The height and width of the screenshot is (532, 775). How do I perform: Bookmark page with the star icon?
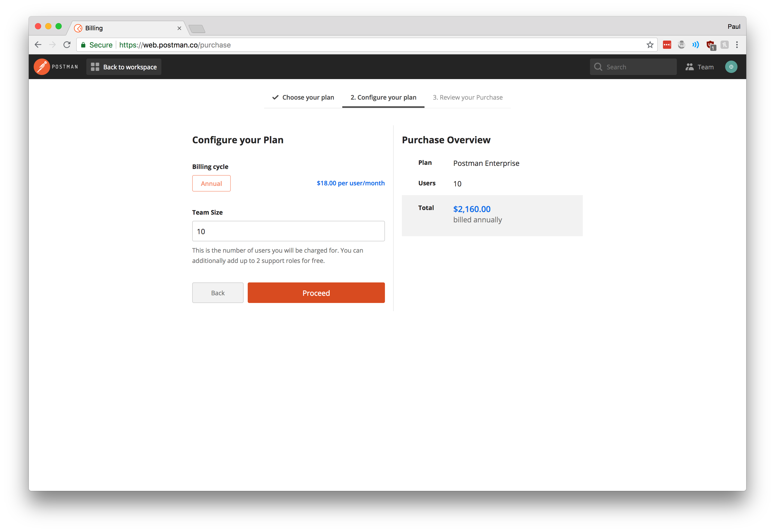click(650, 45)
